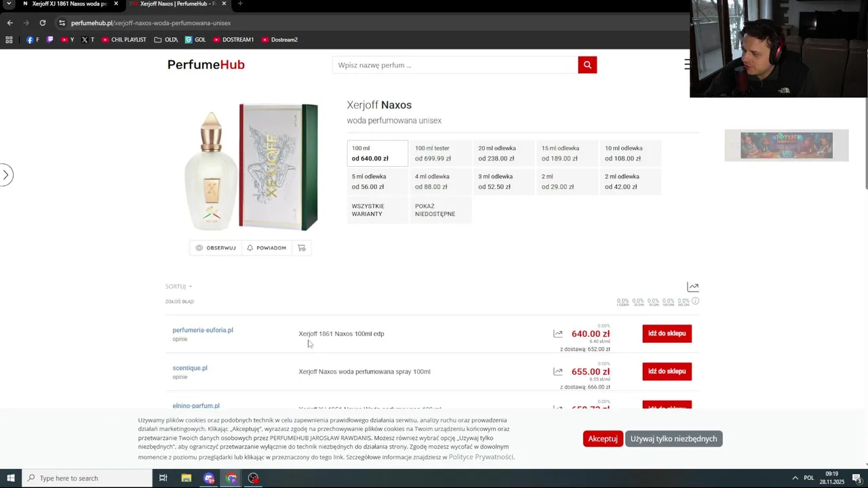Click the info icon next to percentage changes
The height and width of the screenshot is (488, 868).
pyautogui.click(x=695, y=301)
